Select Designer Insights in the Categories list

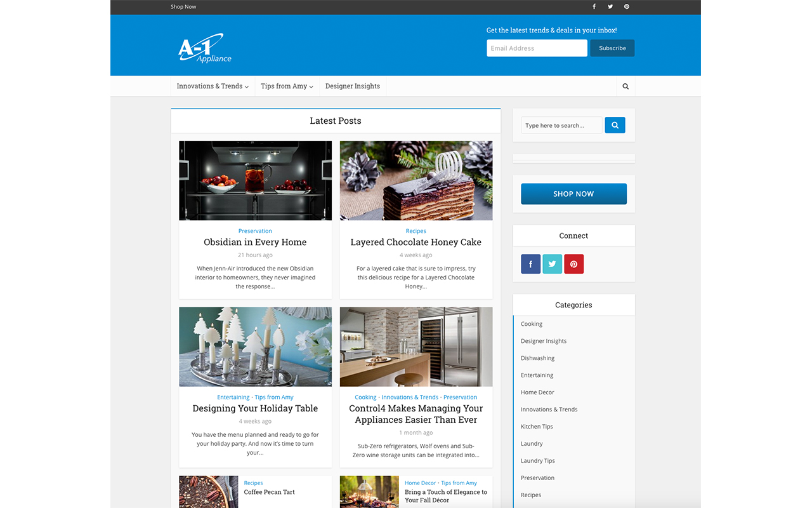coord(544,341)
